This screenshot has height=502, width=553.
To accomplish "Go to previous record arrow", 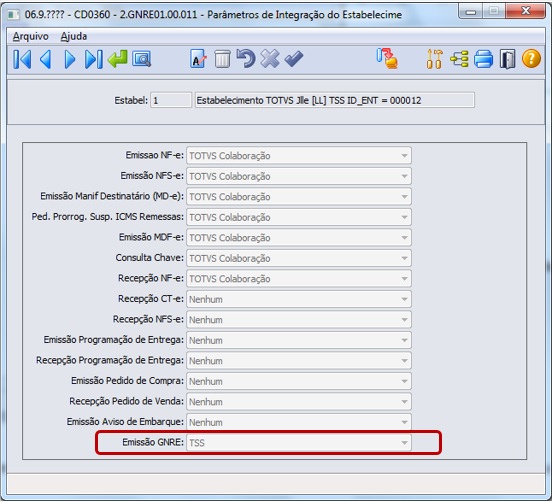I will (46, 59).
